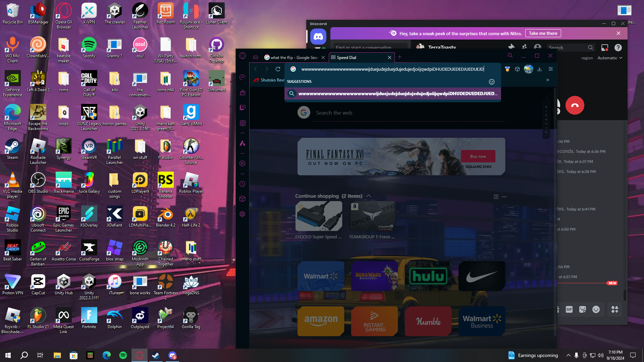Open the region Automatic dropdown
The image size is (644, 362).
pos(610,58)
